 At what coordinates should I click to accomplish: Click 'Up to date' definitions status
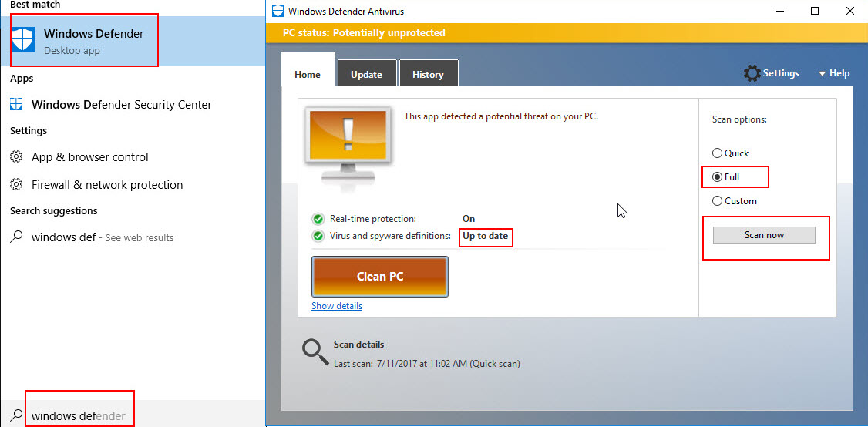coord(485,236)
